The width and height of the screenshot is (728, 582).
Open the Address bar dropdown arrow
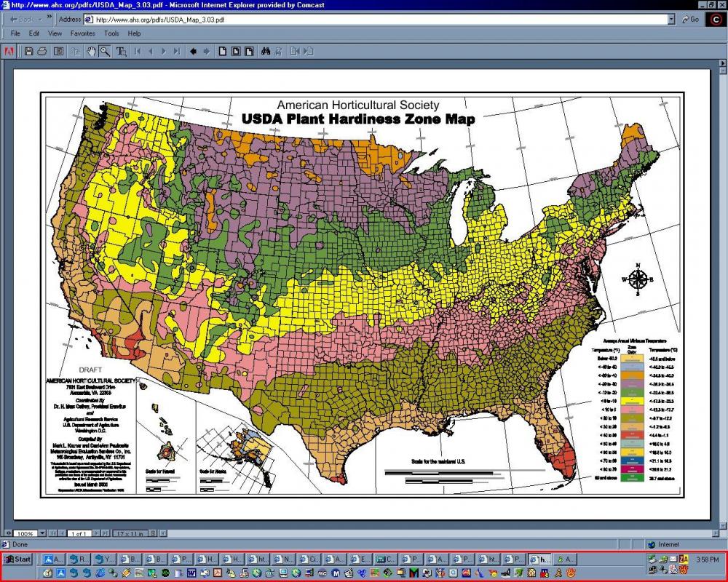pos(673,20)
